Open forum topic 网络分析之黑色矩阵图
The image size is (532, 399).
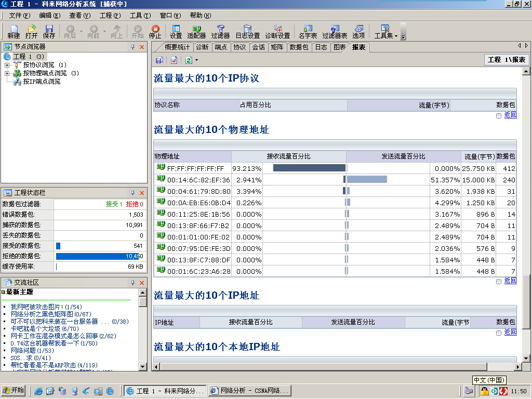click(50, 314)
